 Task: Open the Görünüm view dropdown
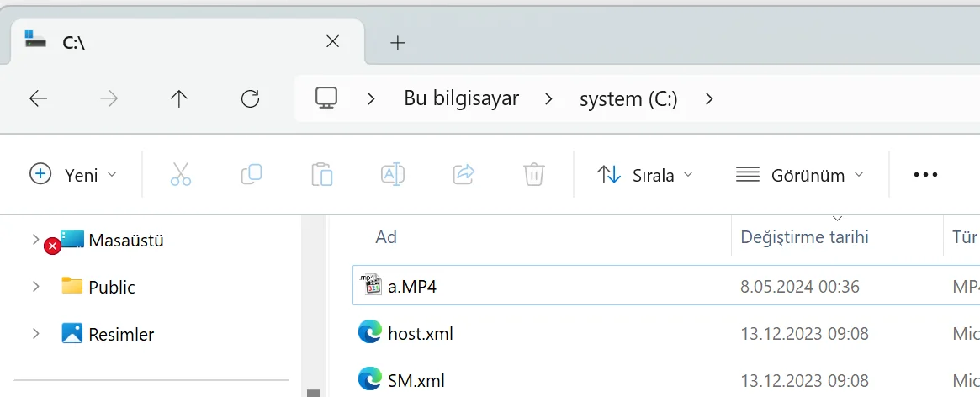click(x=800, y=174)
